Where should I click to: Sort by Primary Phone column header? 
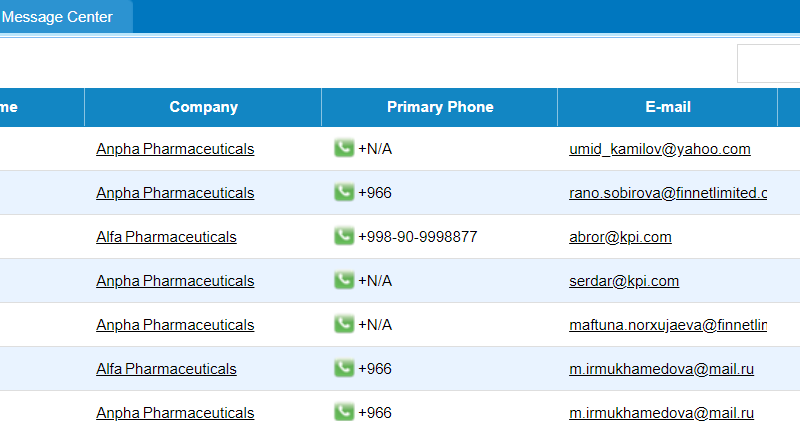(440, 107)
